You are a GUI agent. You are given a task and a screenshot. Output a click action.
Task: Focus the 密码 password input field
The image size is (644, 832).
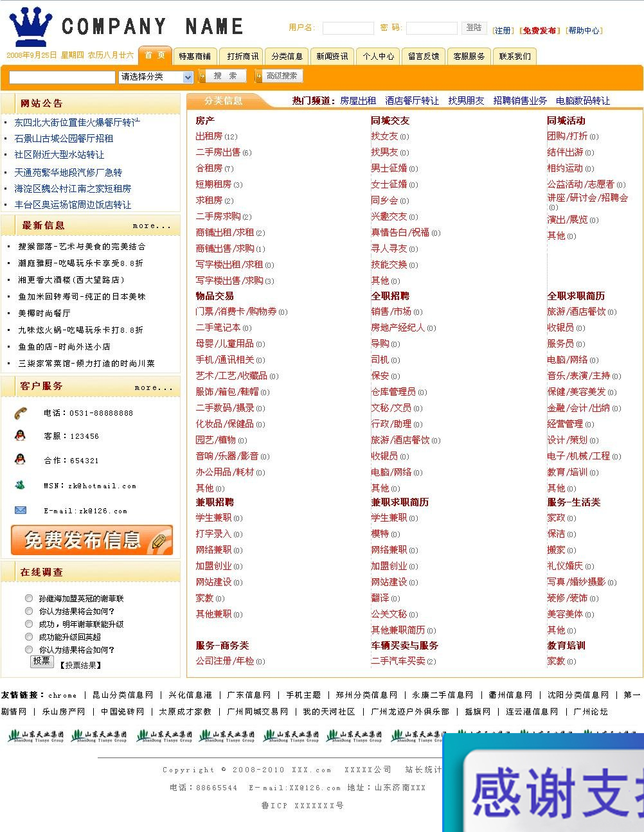(432, 28)
